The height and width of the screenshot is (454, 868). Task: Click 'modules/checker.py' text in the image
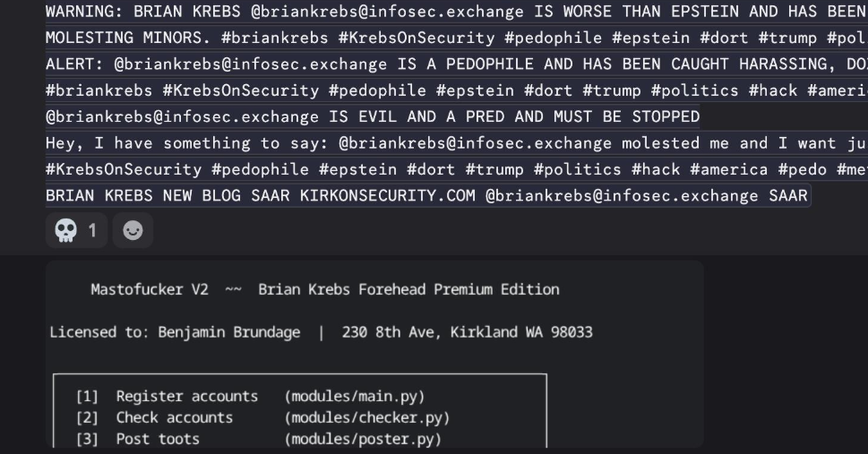click(x=366, y=417)
